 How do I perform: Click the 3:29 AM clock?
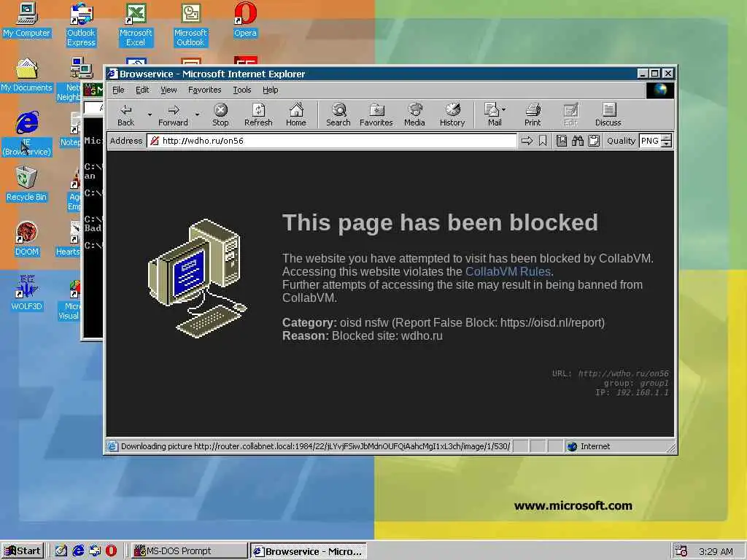pos(716,551)
